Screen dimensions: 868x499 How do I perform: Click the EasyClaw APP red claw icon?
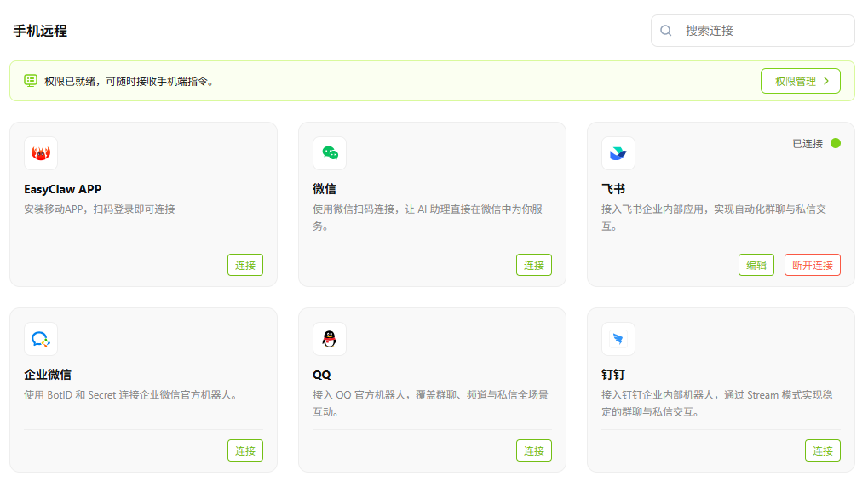41,153
